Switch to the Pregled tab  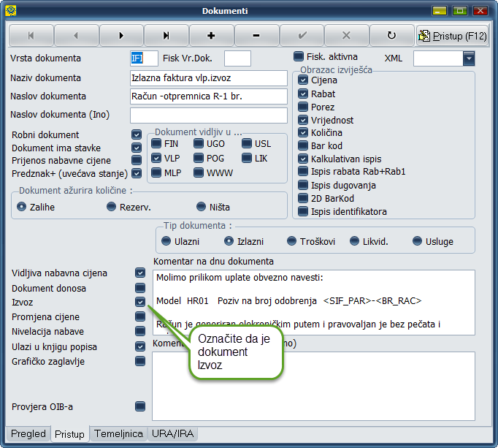pyautogui.click(x=28, y=433)
